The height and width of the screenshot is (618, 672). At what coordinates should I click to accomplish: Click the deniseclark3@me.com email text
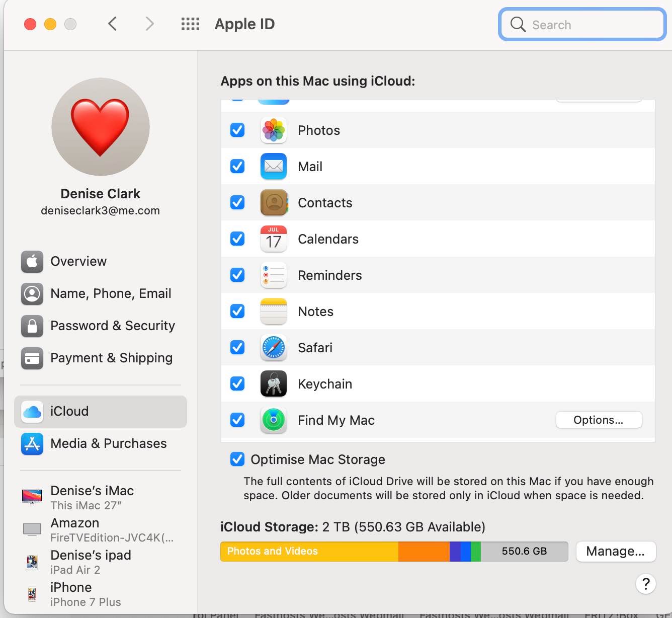click(x=101, y=211)
